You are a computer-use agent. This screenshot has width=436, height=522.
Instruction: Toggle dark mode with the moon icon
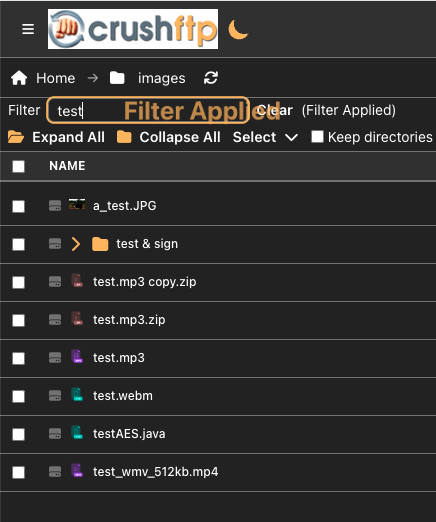pos(238,29)
